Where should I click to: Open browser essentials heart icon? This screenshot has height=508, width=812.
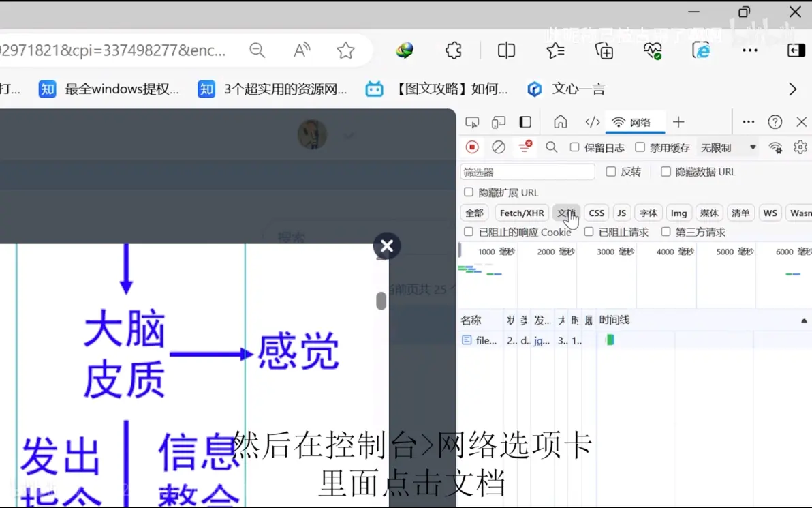pos(653,50)
